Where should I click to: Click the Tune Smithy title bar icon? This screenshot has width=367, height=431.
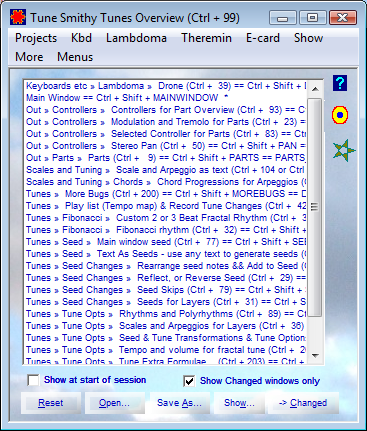(18, 17)
